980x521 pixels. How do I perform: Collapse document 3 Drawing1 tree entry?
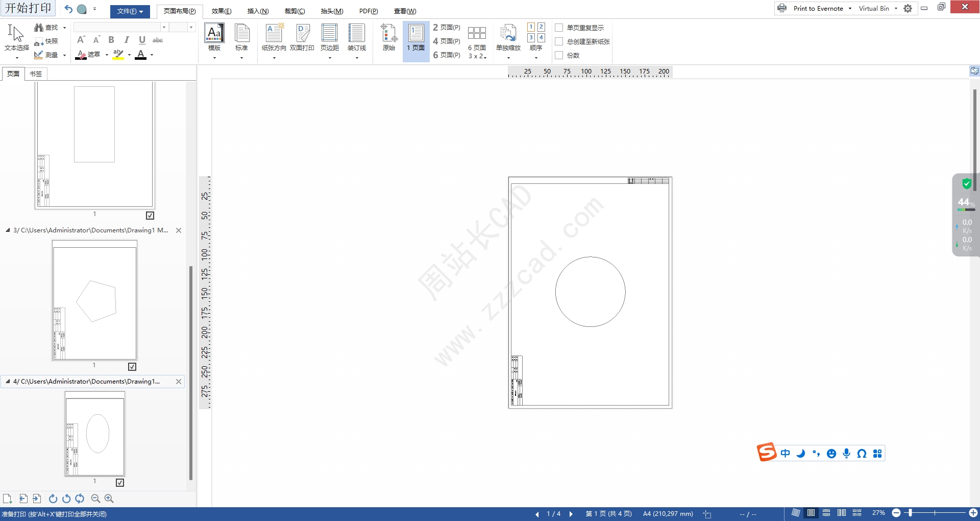click(8, 230)
